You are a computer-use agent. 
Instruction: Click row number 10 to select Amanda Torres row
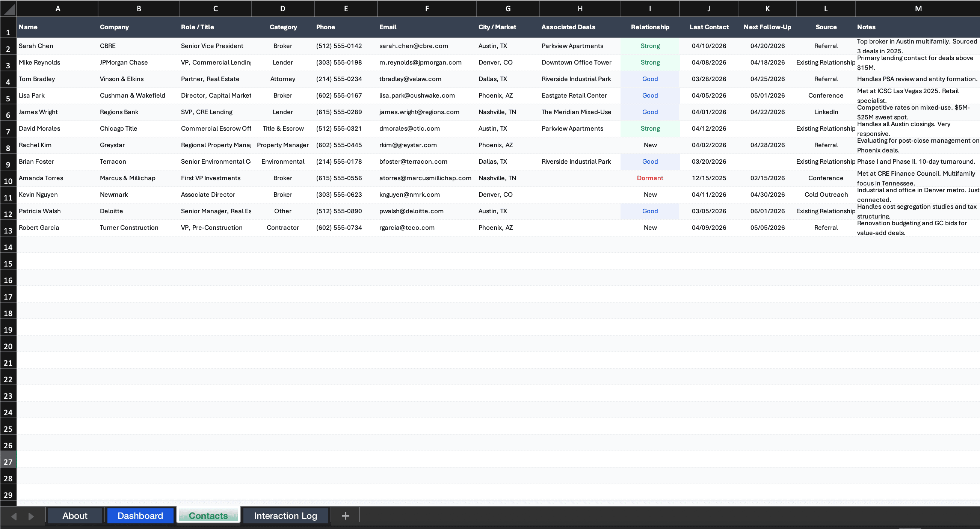pyautogui.click(x=8, y=181)
